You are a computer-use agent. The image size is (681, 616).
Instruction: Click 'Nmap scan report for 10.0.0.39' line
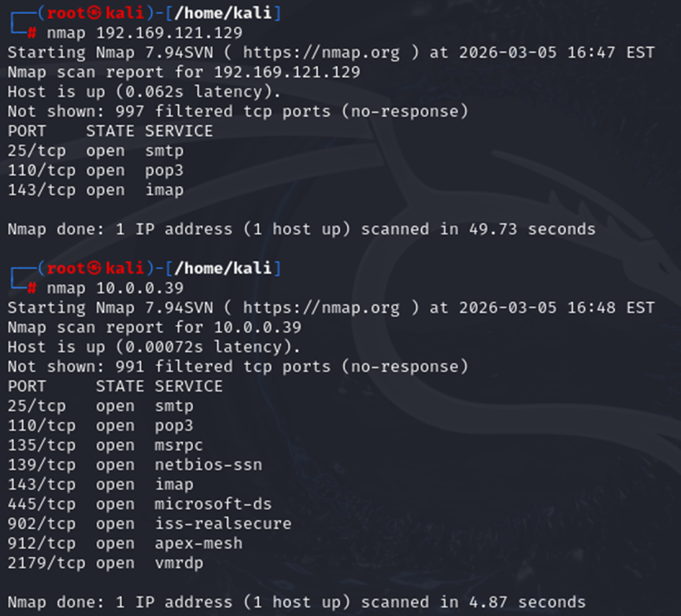(154, 327)
